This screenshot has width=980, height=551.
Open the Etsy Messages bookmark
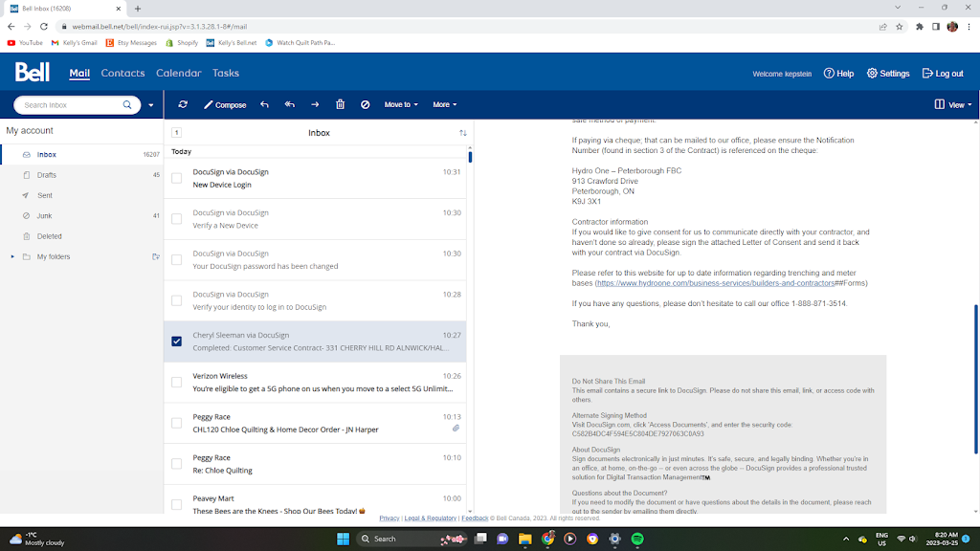point(131,43)
